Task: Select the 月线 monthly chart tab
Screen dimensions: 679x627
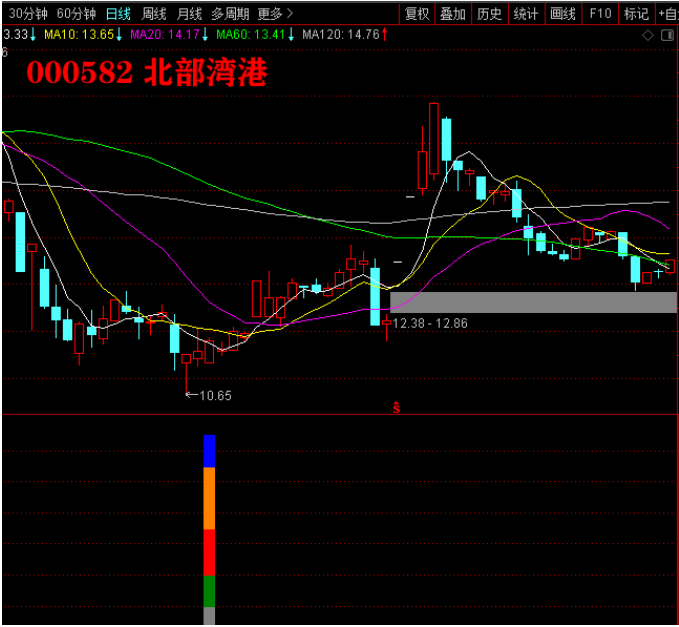Action: point(189,14)
